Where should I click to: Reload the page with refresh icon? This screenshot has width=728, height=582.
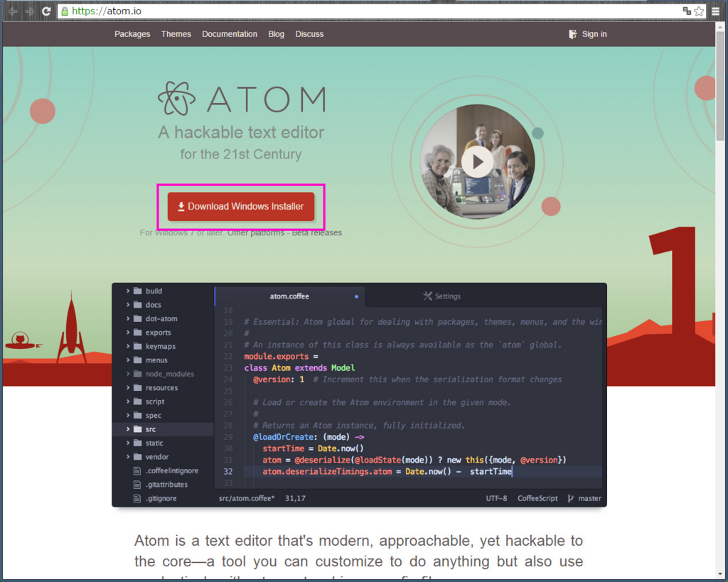tap(46, 11)
